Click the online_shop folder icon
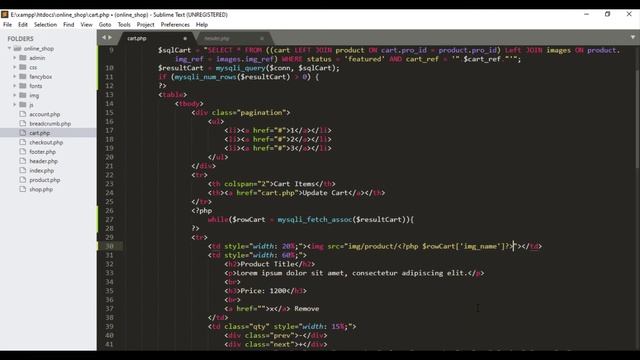Image resolution: width=640 pixels, height=360 pixels. pos(17,48)
